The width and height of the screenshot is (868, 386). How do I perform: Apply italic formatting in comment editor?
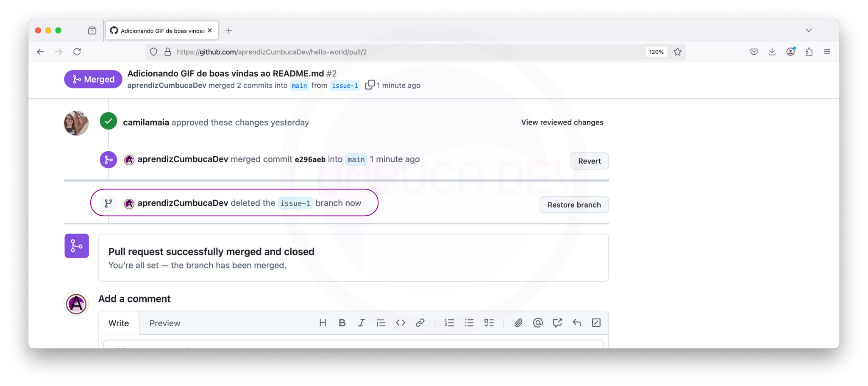(361, 323)
